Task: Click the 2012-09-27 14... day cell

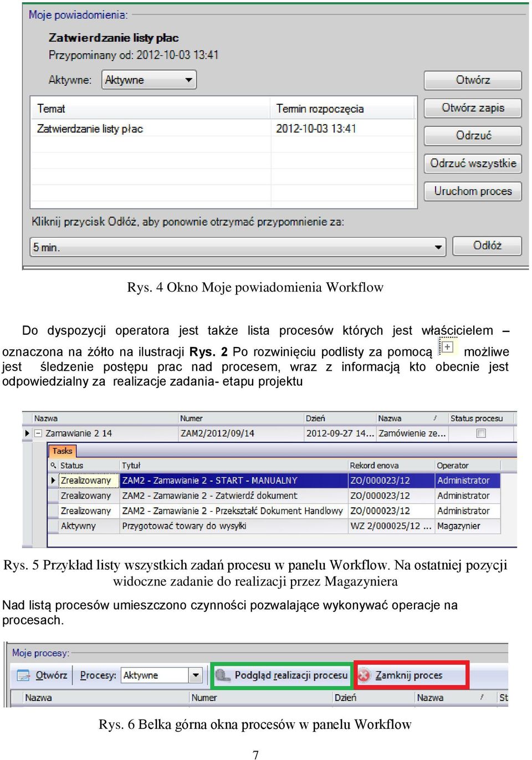Action: pyautogui.click(x=340, y=433)
